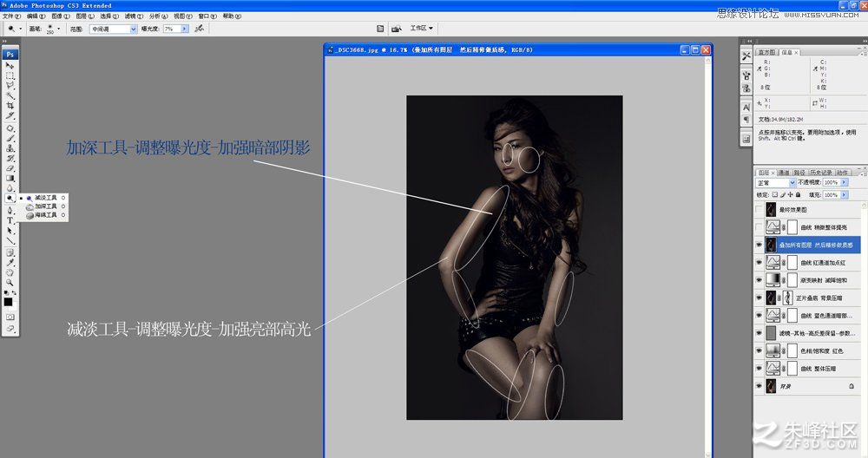The image size is (868, 458).
Task: Hide the 背景 layer
Action: (x=759, y=386)
